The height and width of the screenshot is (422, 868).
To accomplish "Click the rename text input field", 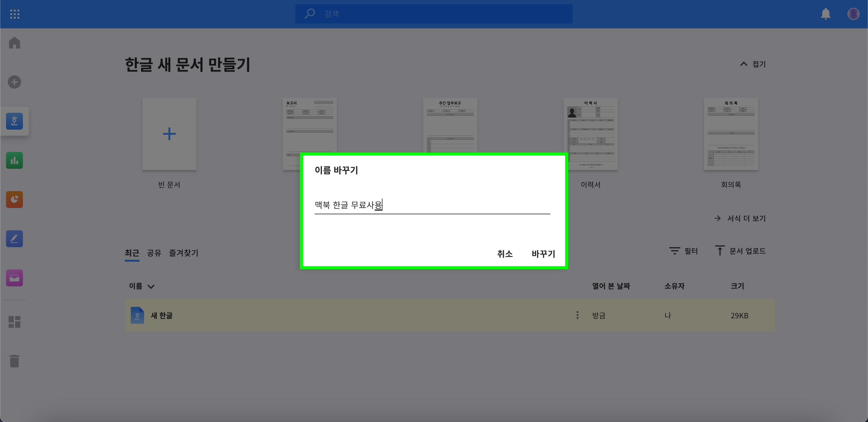I will [432, 205].
